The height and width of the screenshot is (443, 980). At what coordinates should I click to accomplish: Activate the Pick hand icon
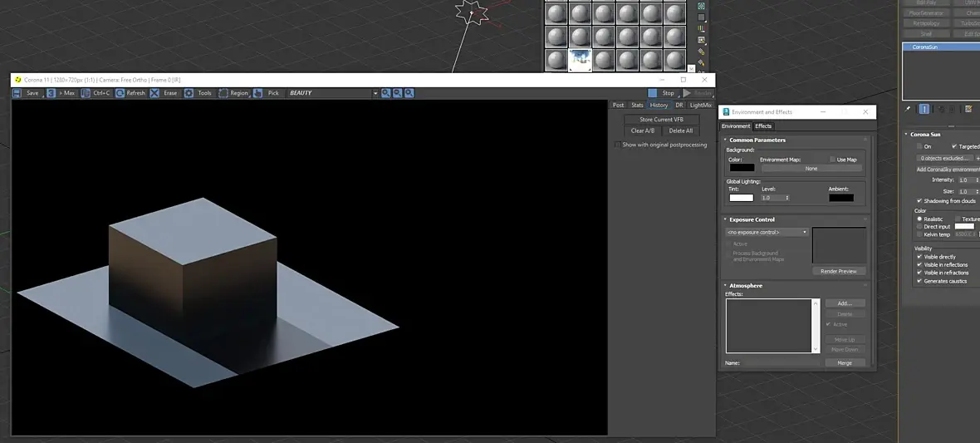tap(258, 93)
